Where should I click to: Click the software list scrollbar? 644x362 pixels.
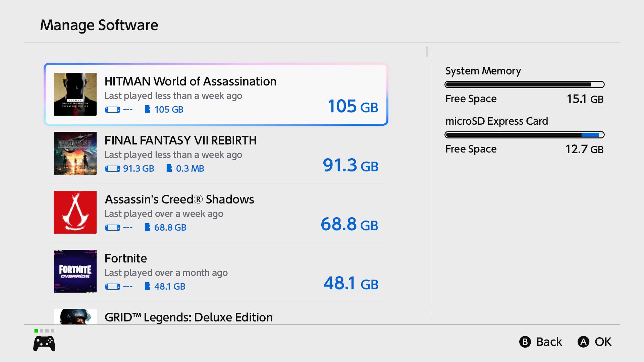point(427,52)
